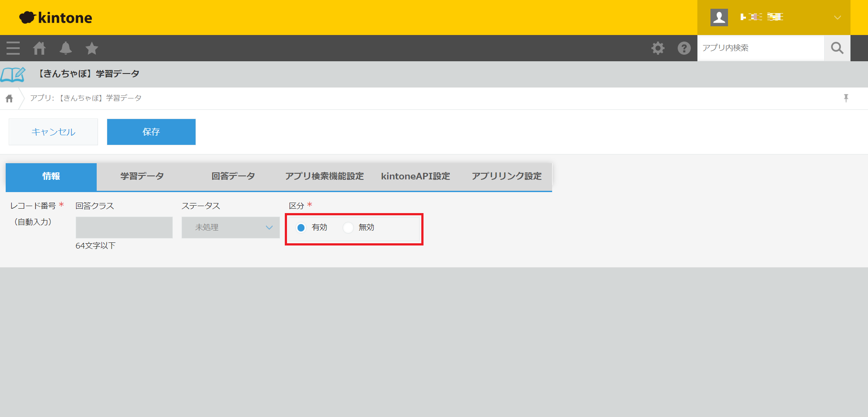Image resolution: width=868 pixels, height=417 pixels.
Task: Open the settings gear menu
Action: pyautogui.click(x=658, y=48)
